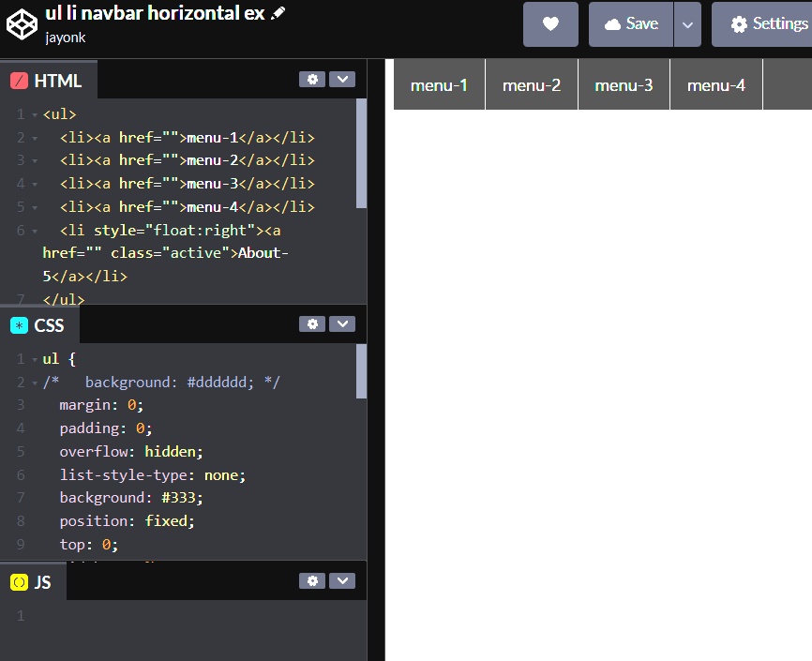Open the HTML panel gear settings icon
This screenshot has height=661, width=812.
pos(312,79)
